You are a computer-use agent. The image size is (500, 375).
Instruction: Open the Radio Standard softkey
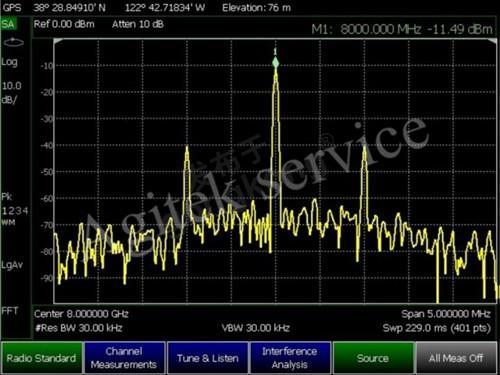(42, 358)
